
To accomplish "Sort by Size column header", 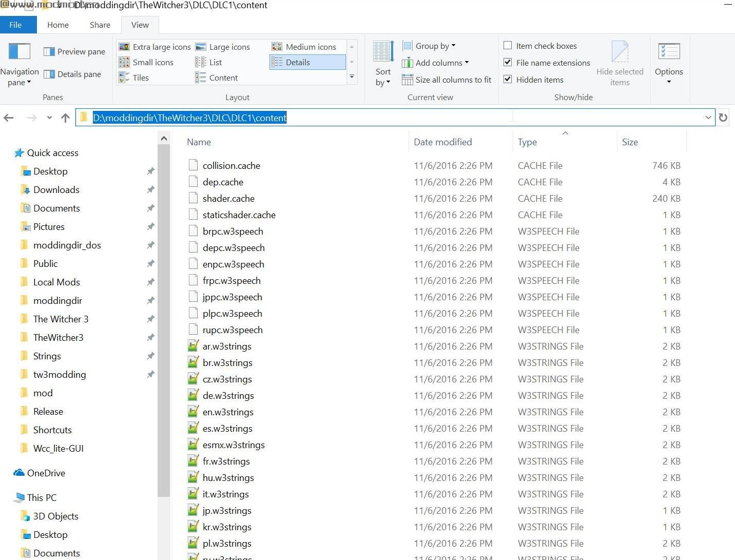I will click(630, 142).
